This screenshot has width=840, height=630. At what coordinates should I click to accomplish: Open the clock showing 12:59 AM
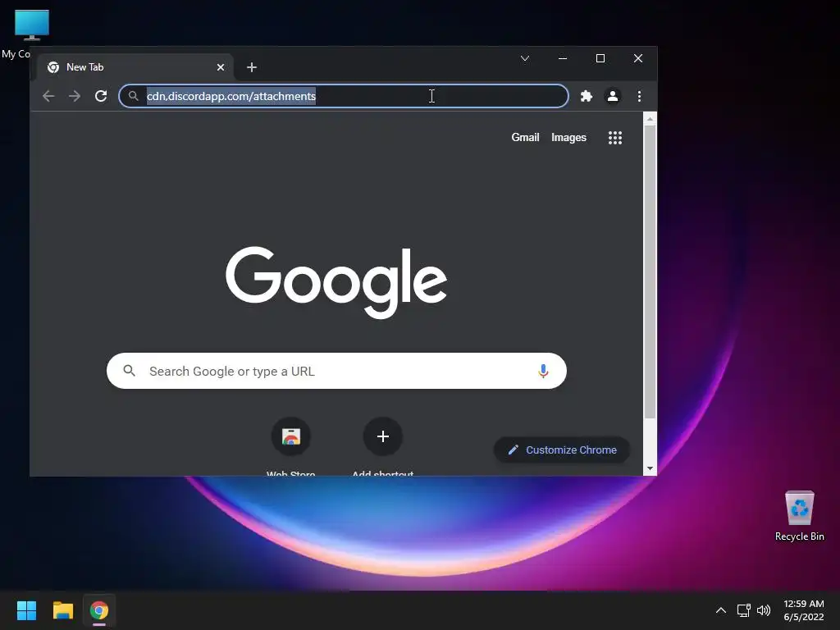point(804,610)
